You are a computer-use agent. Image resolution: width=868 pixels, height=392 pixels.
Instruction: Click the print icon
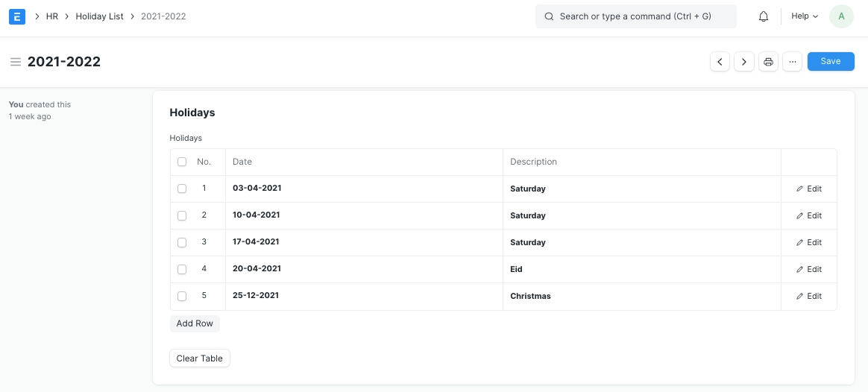(x=769, y=62)
